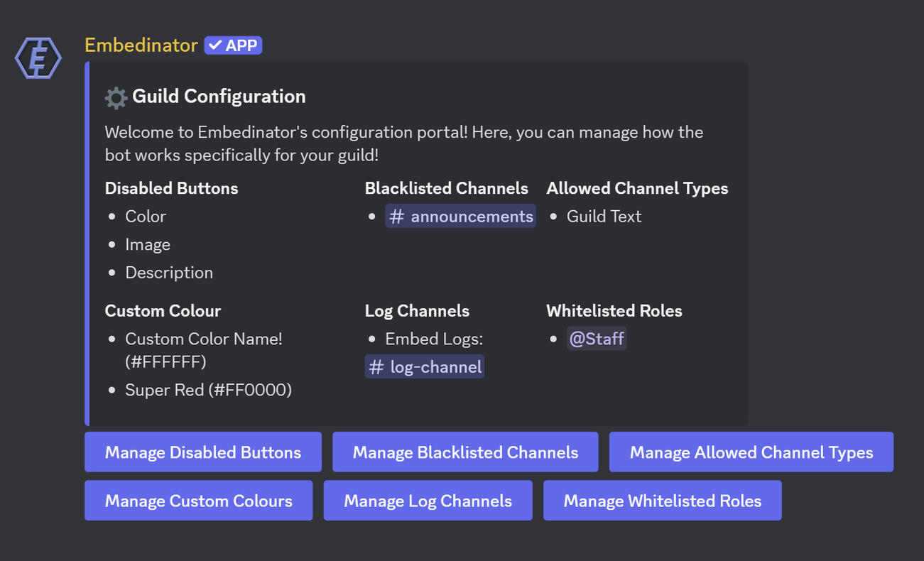This screenshot has width=924, height=561.
Task: Click the hash icon of log-channel
Action: (376, 367)
